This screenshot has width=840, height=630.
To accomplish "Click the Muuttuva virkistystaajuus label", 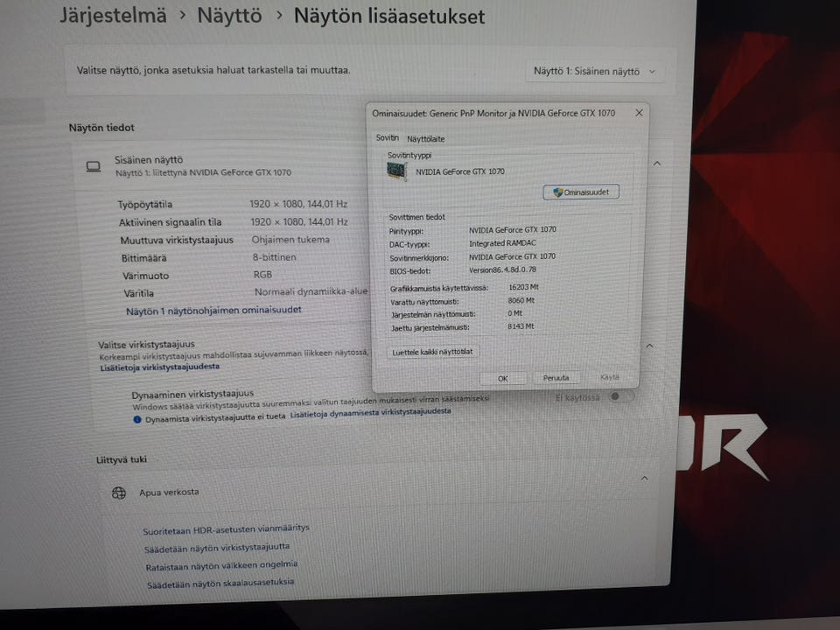I will click(177, 240).
